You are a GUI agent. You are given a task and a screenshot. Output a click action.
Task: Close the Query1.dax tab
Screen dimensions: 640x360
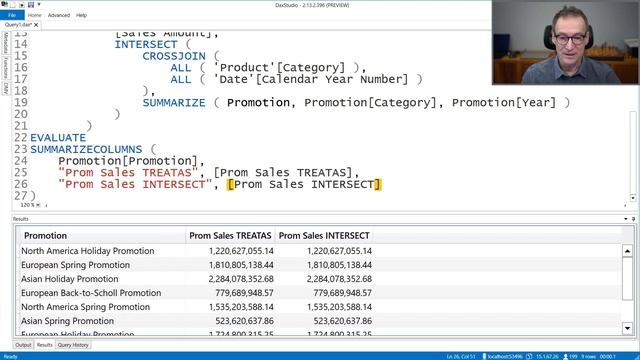pos(36,25)
